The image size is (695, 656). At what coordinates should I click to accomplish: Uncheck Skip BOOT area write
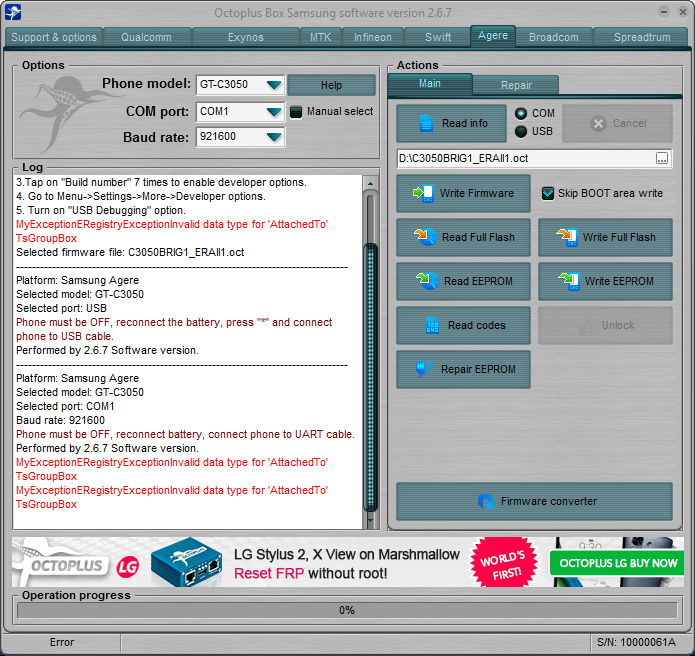(548, 193)
